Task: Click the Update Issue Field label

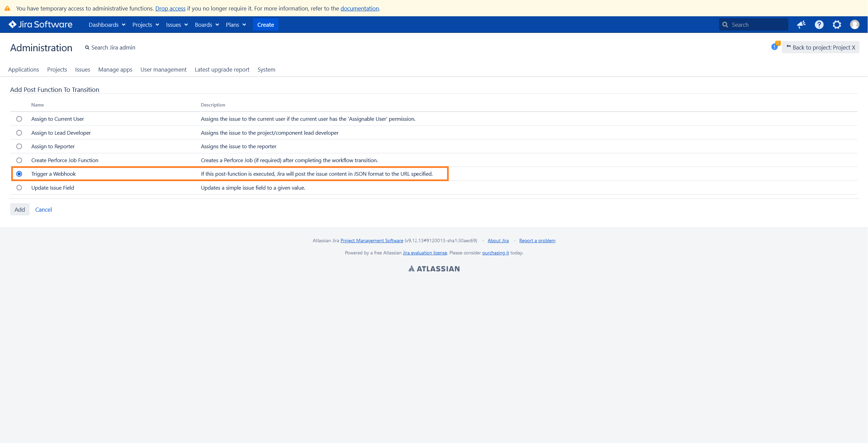Action: (x=53, y=188)
